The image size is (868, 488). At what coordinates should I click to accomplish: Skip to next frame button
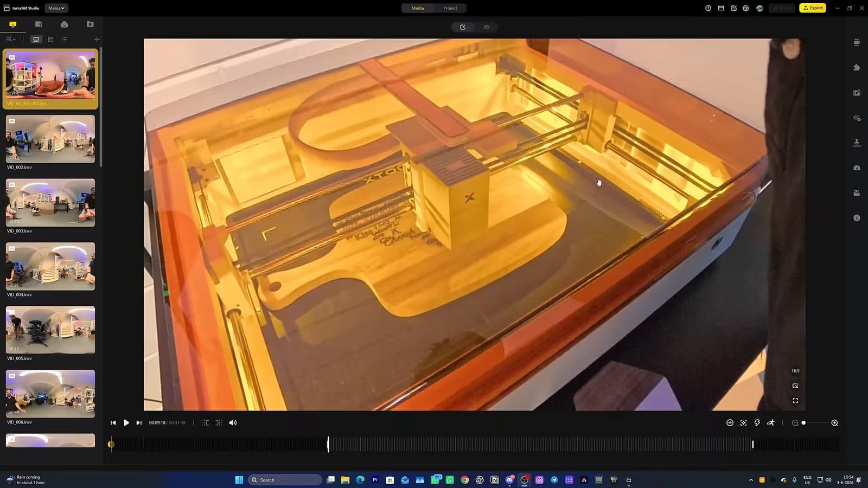click(x=139, y=423)
